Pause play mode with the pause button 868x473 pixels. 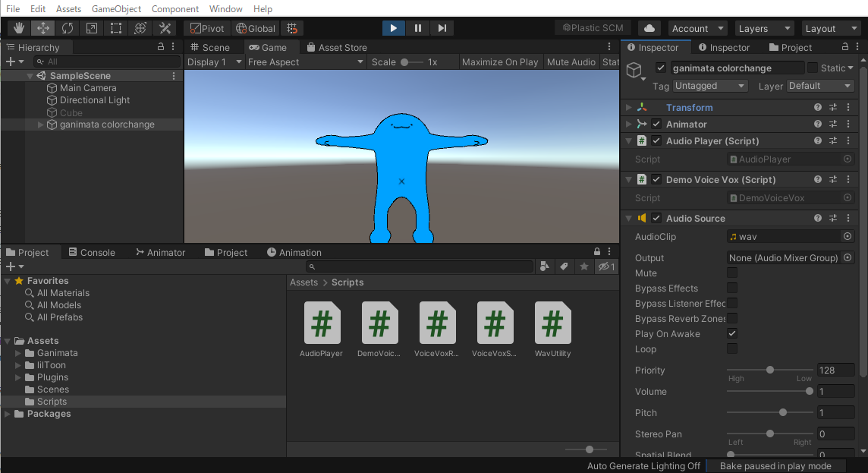(x=417, y=28)
